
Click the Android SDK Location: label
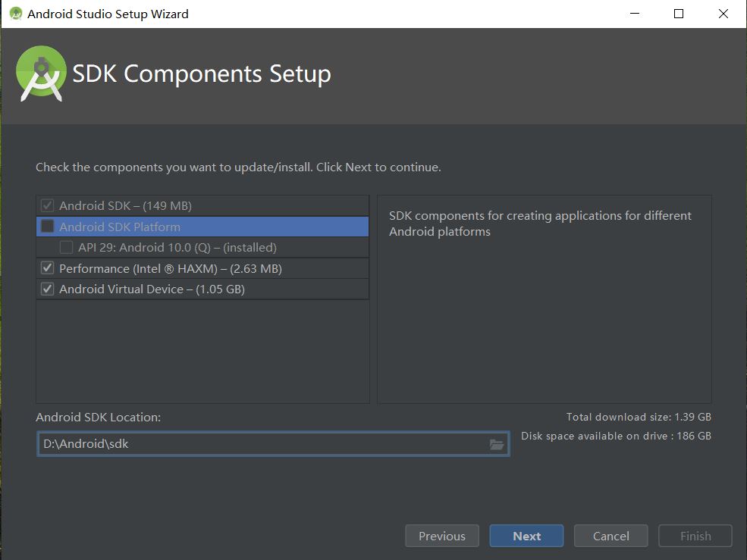point(98,417)
